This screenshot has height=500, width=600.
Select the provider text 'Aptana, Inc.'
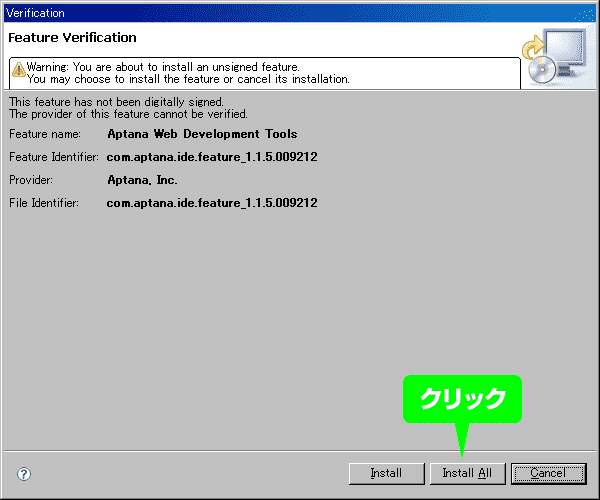pos(142,180)
